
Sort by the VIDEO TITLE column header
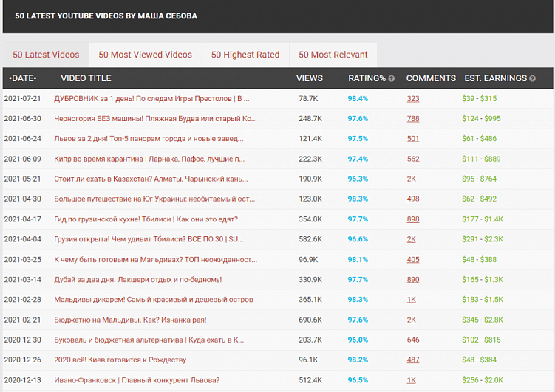point(86,78)
